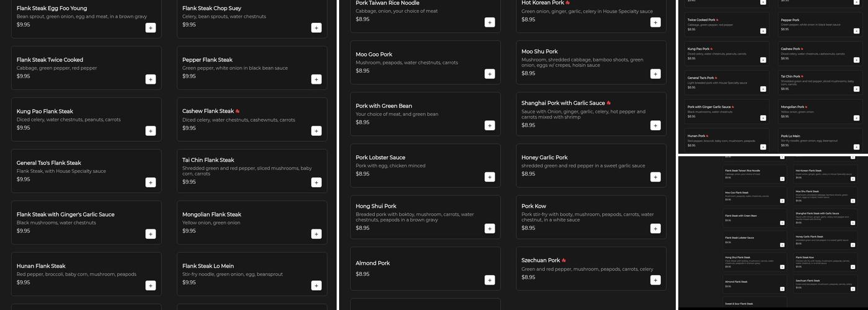Select the 'Moo Shu Pork' dish title
Image resolution: width=868 pixels, height=310 pixels.
(539, 51)
